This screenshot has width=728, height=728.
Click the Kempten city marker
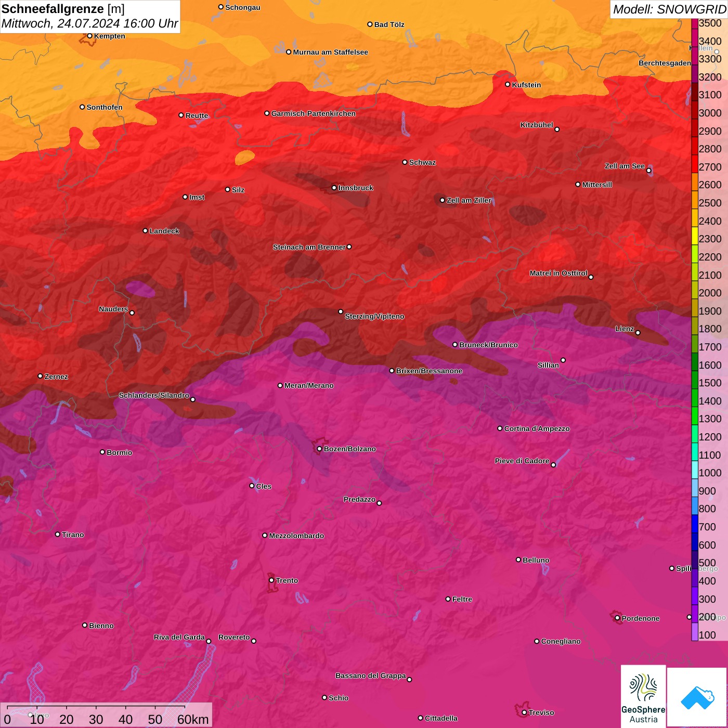(x=89, y=36)
